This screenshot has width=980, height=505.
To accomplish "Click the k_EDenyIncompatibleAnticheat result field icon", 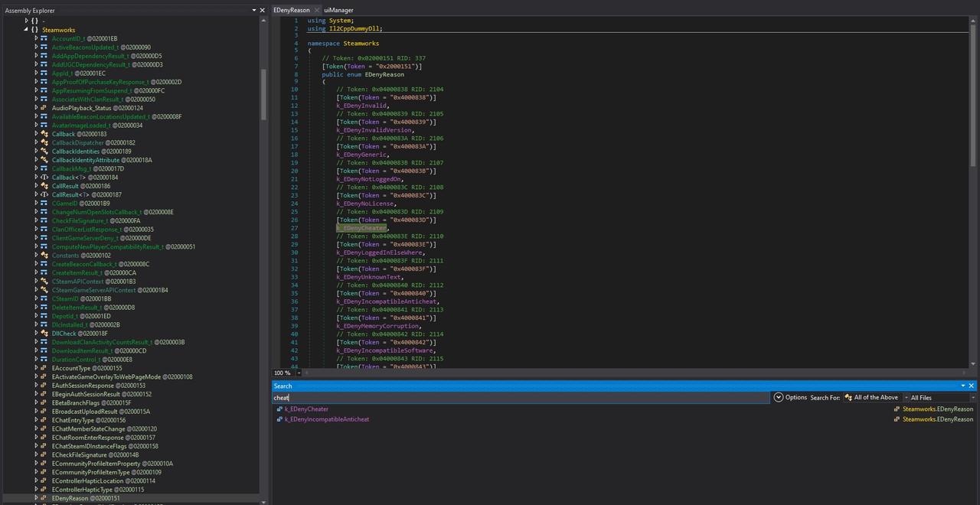I will 279,419.
